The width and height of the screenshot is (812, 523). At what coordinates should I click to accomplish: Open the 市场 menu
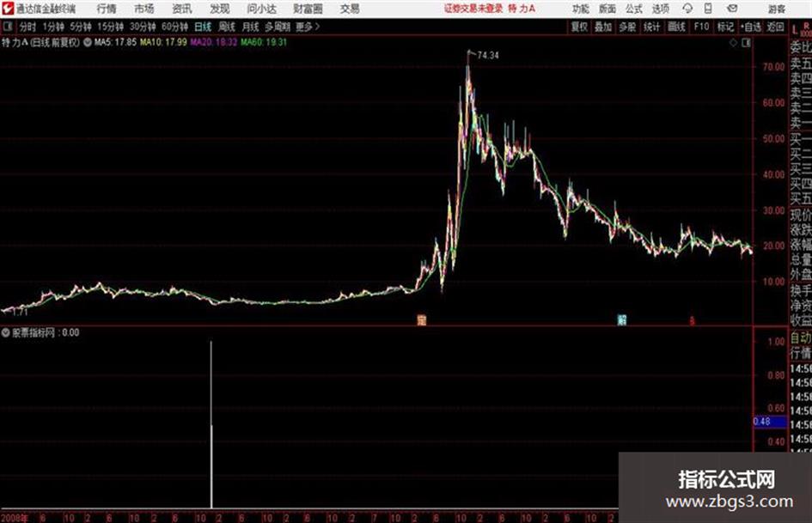pyautogui.click(x=143, y=9)
